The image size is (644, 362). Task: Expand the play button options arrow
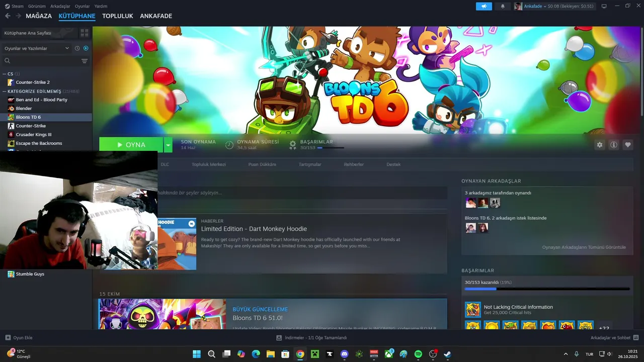(169, 145)
